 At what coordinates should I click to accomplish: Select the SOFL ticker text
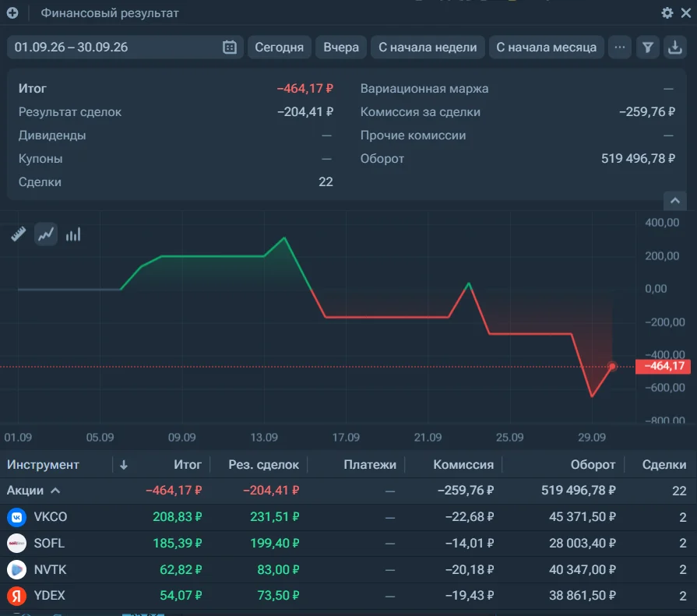pyautogui.click(x=49, y=543)
